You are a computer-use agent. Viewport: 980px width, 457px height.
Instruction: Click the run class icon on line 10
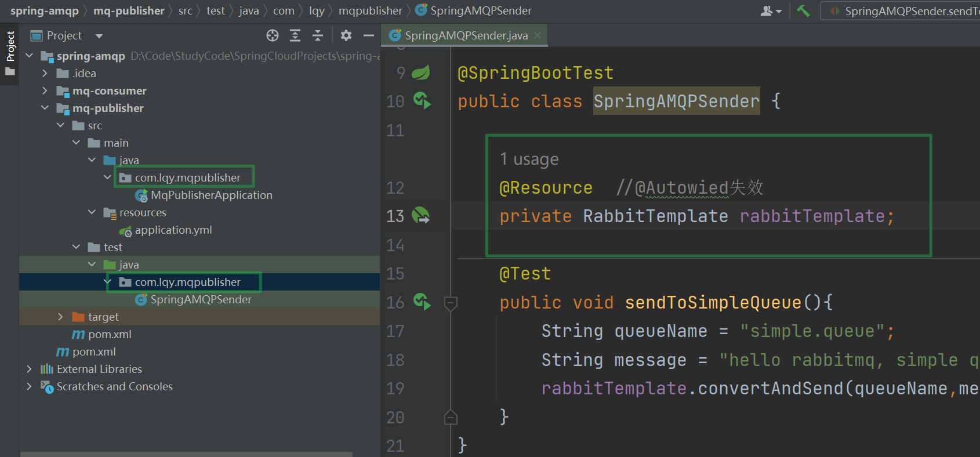422,101
